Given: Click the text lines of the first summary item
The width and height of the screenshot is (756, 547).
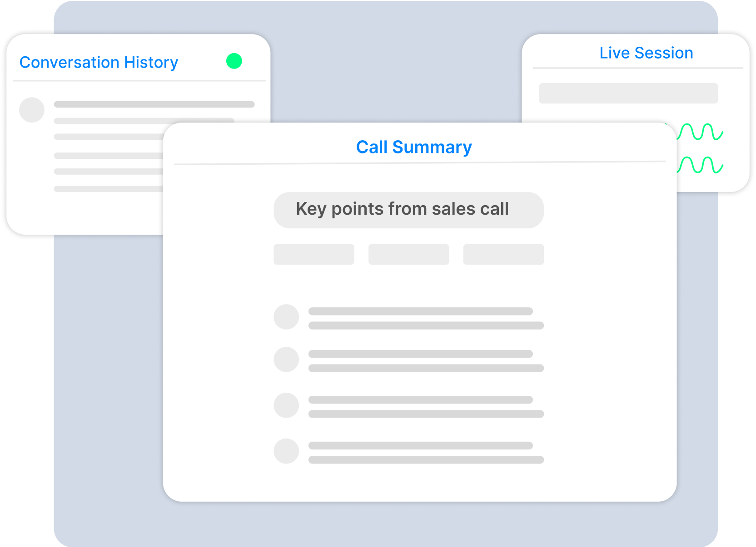Looking at the screenshot, I should point(426,318).
